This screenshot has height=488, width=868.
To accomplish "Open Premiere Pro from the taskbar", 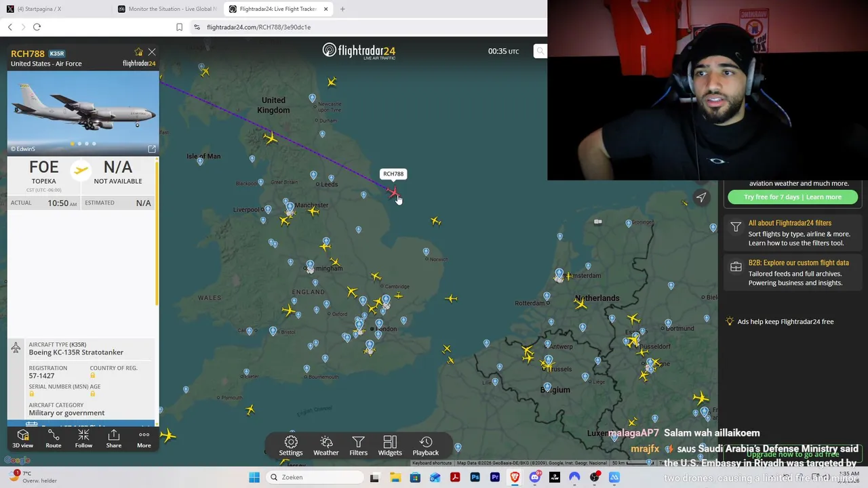I will click(x=495, y=477).
